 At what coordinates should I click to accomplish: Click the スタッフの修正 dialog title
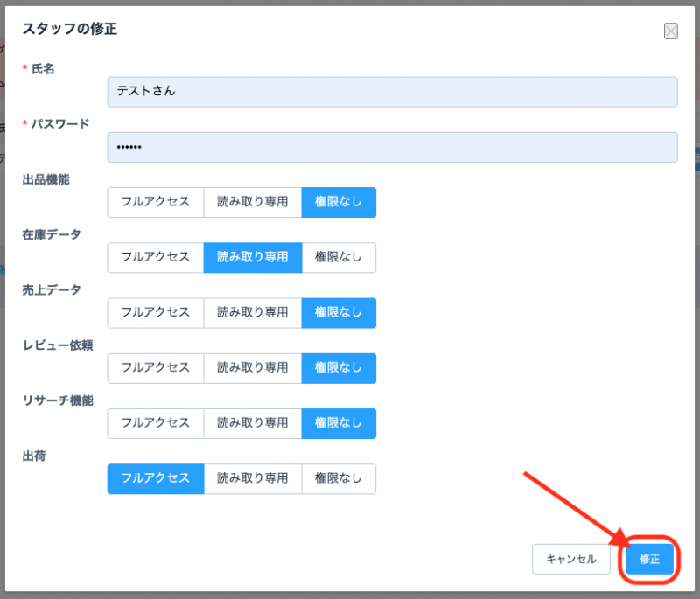click(70, 29)
